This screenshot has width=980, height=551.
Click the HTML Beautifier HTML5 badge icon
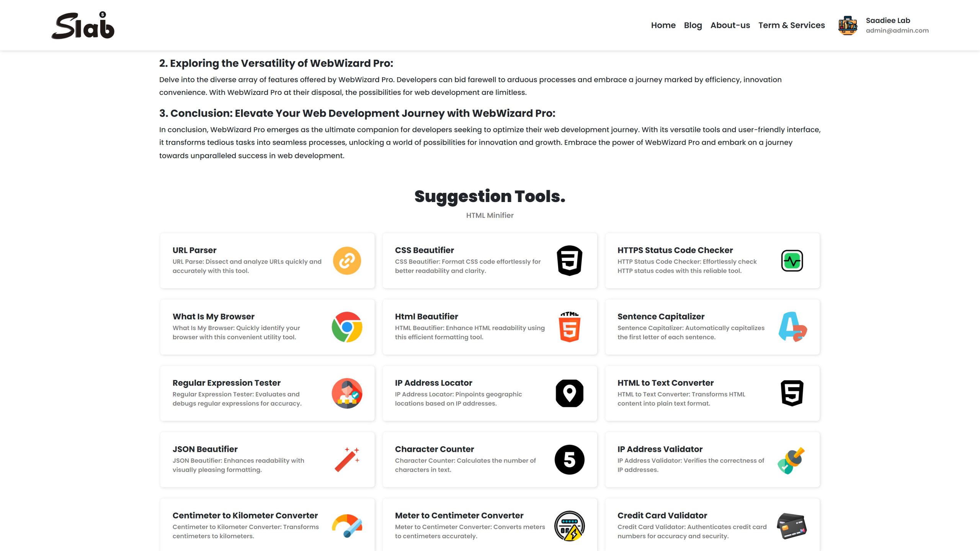point(569,327)
